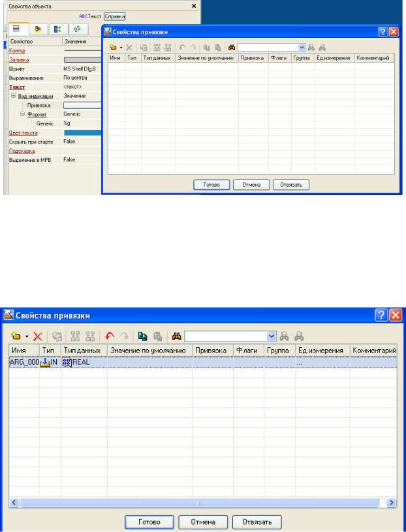Click Отмена in the dialog listing ARG_000
The height and width of the screenshot is (532, 406).
click(203, 522)
